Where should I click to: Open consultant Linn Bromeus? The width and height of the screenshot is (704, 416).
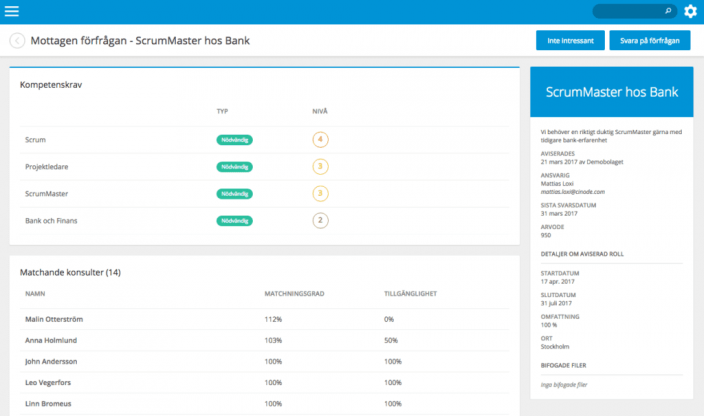48,404
